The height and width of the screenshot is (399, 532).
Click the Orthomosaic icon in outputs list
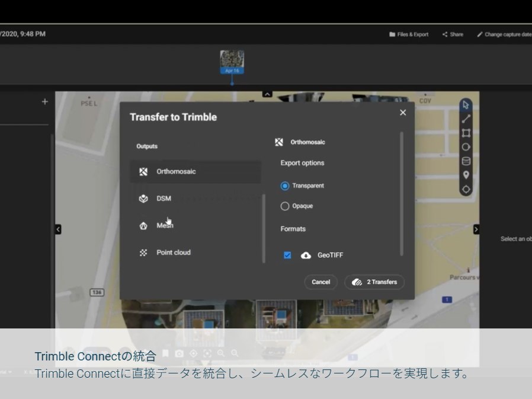click(143, 171)
